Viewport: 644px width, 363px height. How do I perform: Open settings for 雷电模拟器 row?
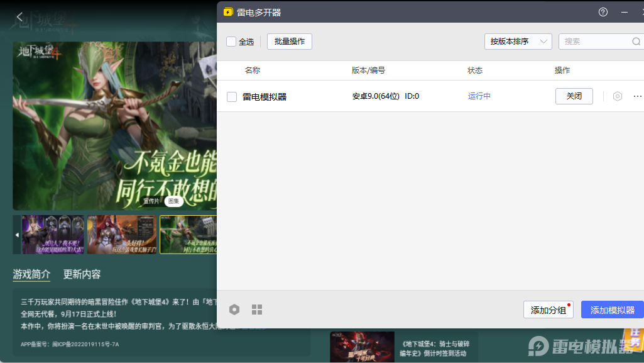click(x=618, y=96)
